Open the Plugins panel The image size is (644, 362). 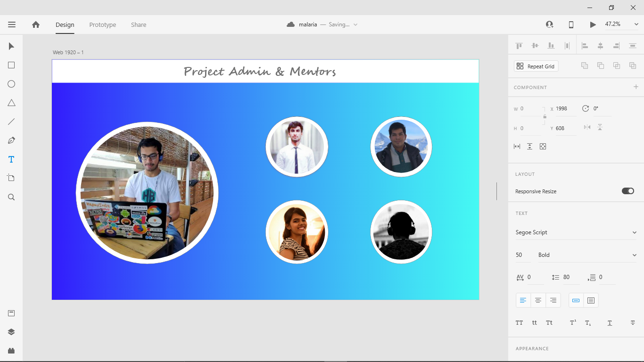(11, 350)
